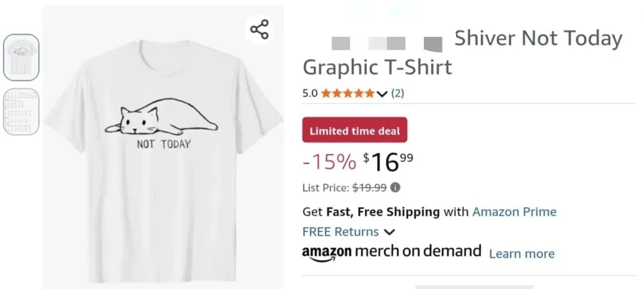Click the info icon beside List Price
This screenshot has height=289, width=644.
395,187
